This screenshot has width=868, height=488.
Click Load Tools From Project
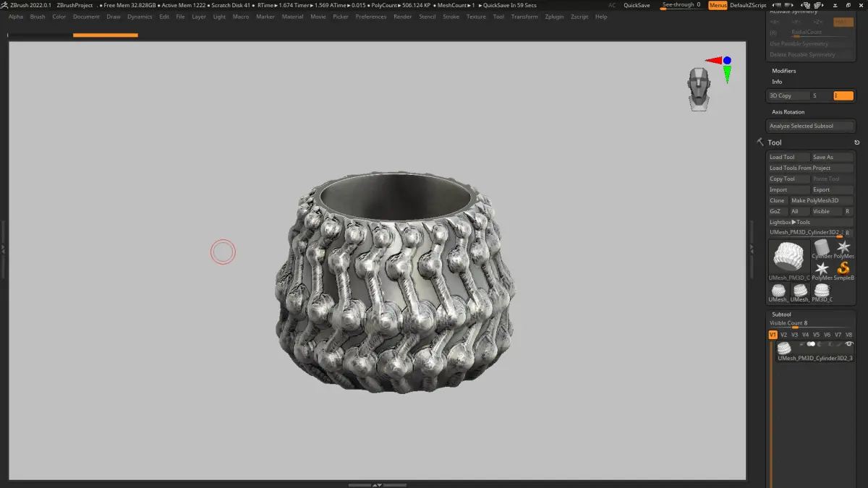click(810, 168)
